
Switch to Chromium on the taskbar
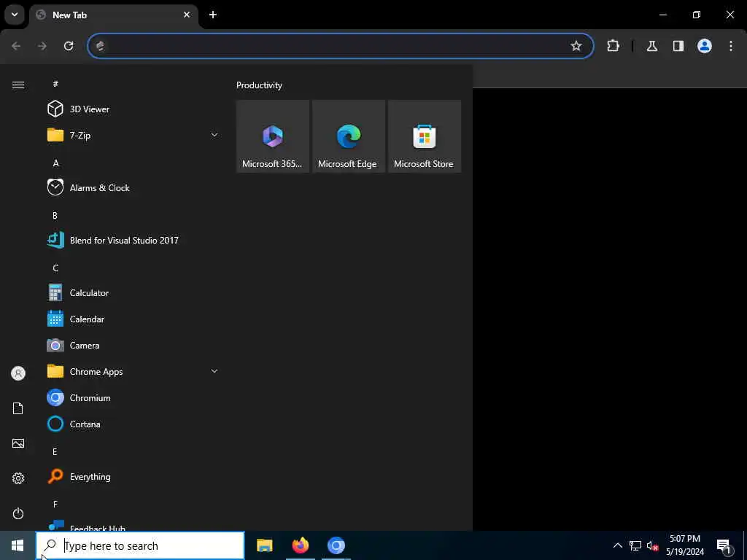tap(336, 545)
